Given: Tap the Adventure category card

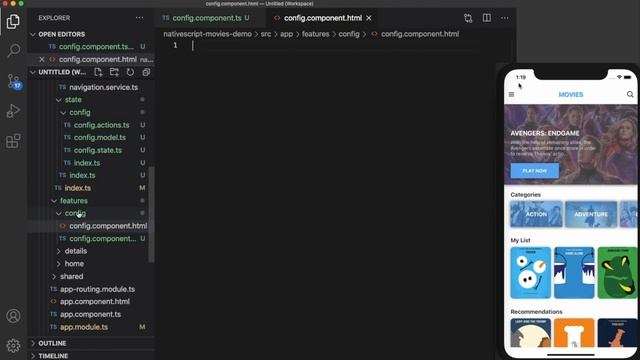Looking at the screenshot, I should (591, 214).
